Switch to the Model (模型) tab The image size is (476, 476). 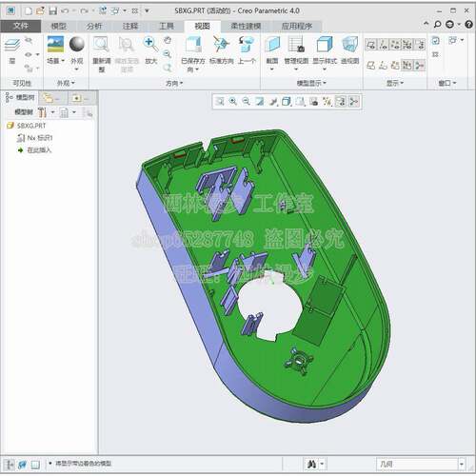[x=58, y=26]
